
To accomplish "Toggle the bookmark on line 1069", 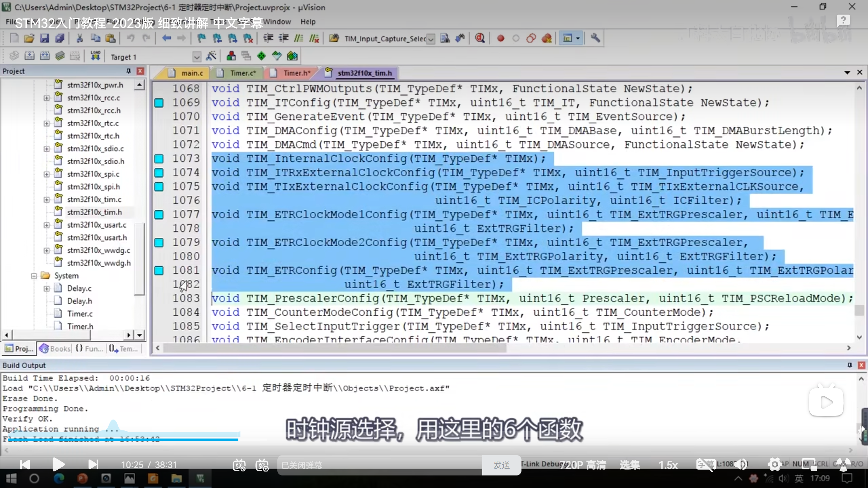I will pos(159,103).
